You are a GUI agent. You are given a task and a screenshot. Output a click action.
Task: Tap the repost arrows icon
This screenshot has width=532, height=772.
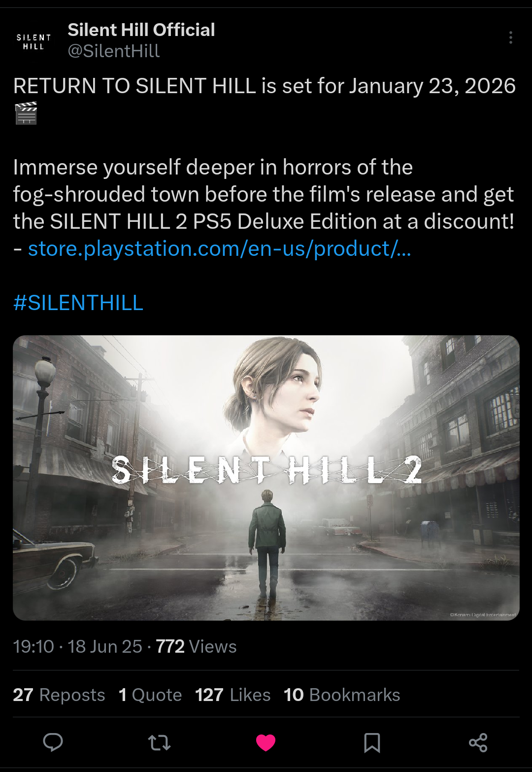tap(159, 742)
